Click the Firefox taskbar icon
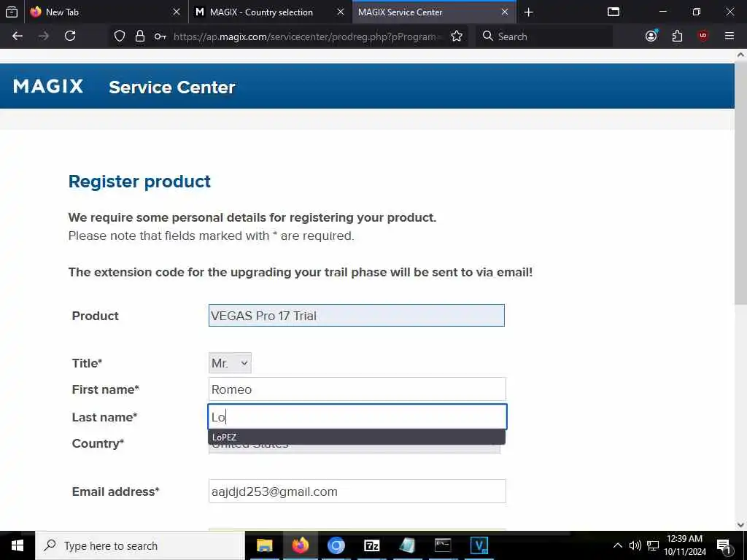Screen dimensions: 747x560 click(x=300, y=545)
